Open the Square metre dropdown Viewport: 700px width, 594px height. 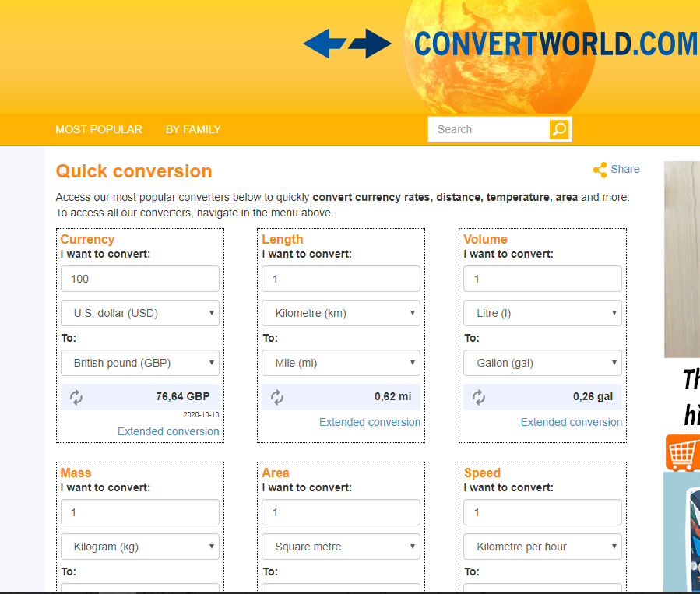pos(341,547)
